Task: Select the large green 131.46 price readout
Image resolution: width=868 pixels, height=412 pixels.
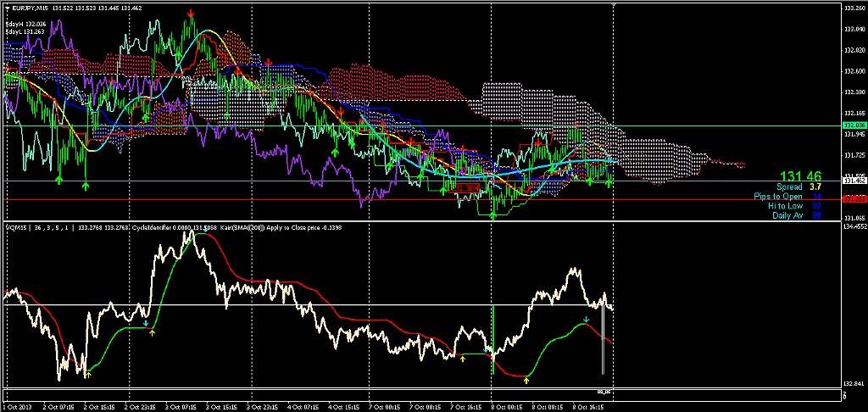Action: (x=800, y=176)
